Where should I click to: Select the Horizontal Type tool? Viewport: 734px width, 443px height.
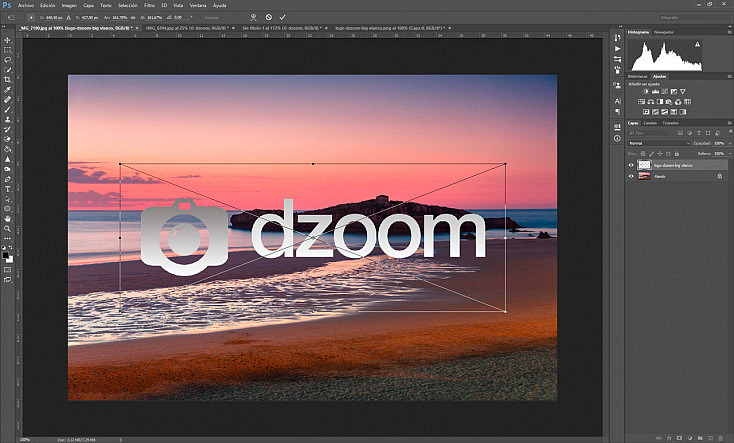(7, 189)
